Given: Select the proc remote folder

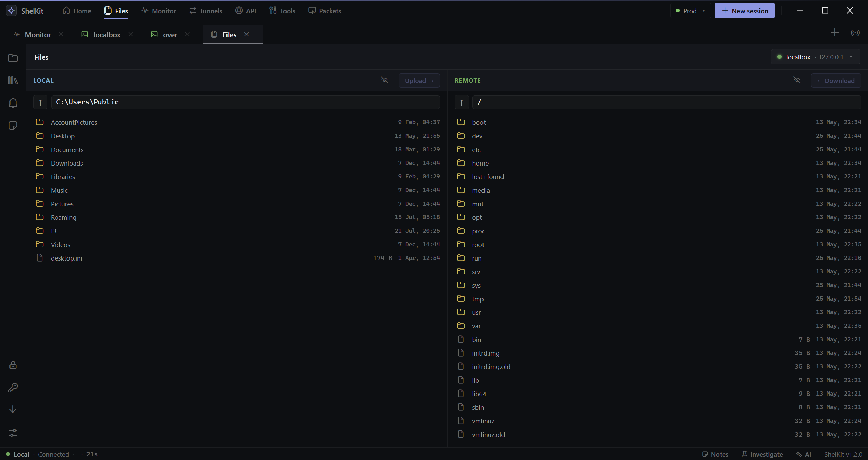Looking at the screenshot, I should (658, 231).
